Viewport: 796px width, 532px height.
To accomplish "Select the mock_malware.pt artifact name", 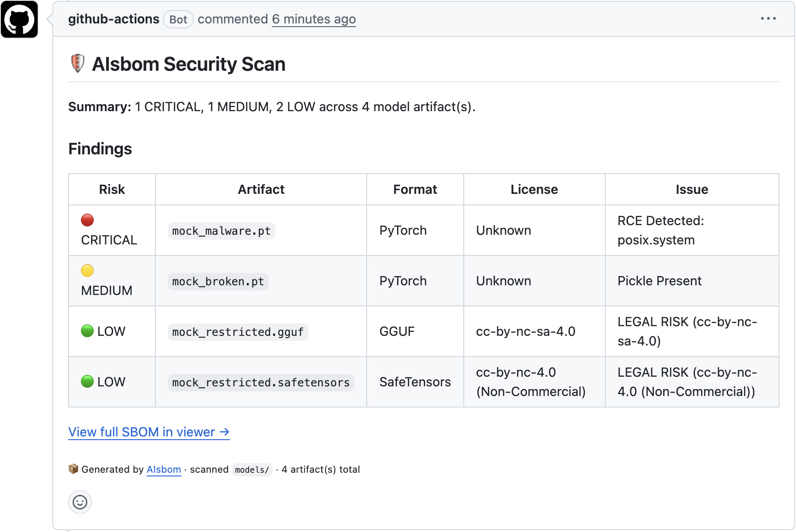I will pos(222,231).
